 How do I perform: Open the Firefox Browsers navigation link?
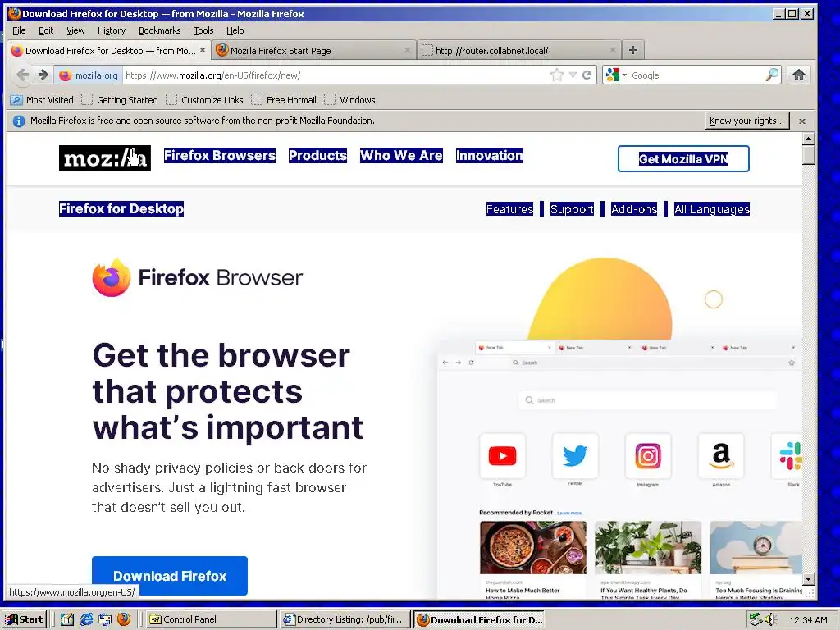[220, 155]
